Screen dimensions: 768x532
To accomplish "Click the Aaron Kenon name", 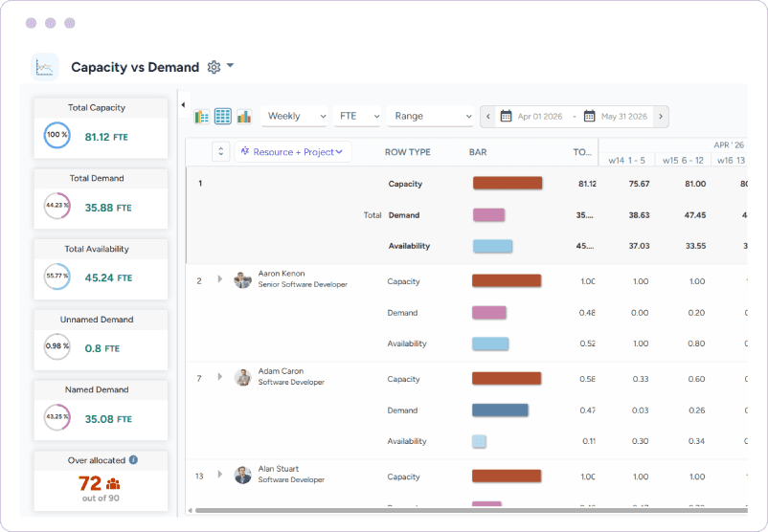I will pyautogui.click(x=282, y=273).
